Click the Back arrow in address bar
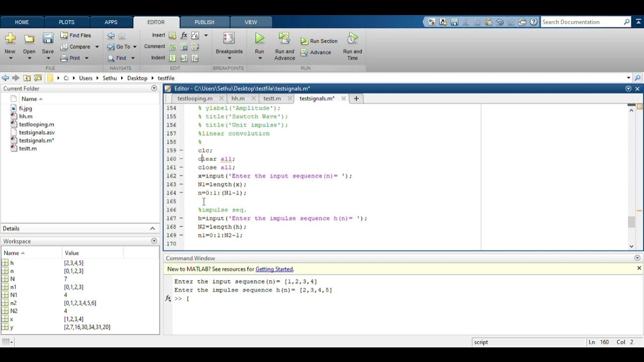644x362 pixels. coord(6,78)
